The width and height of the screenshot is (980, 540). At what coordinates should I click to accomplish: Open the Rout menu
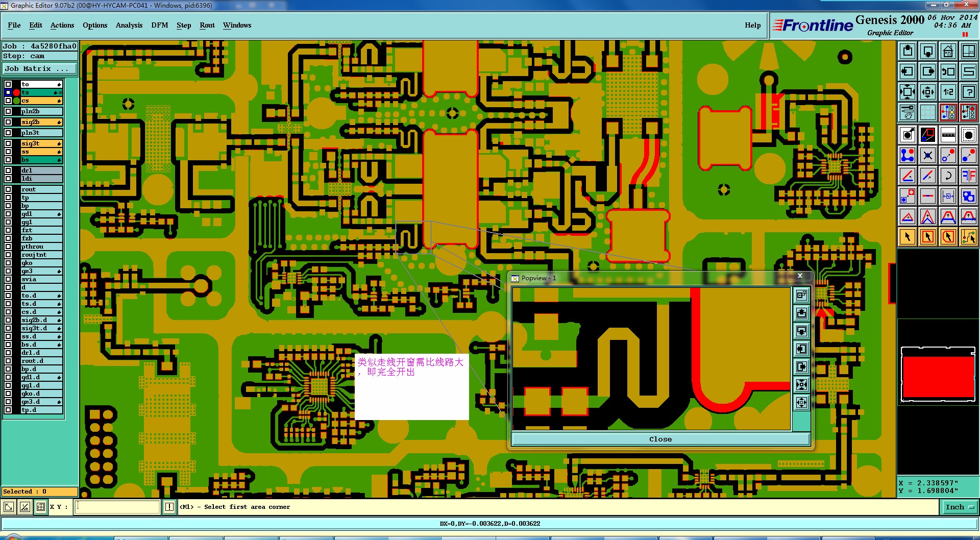tap(207, 25)
